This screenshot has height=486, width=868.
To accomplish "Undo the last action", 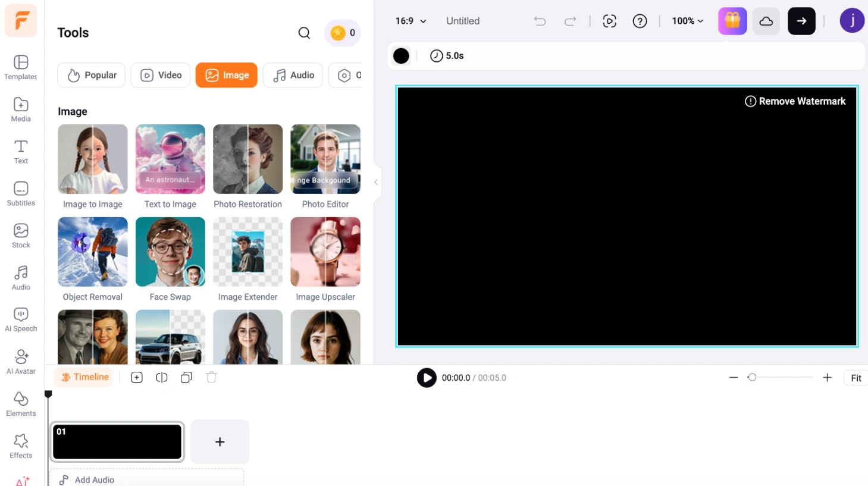I will pyautogui.click(x=540, y=21).
